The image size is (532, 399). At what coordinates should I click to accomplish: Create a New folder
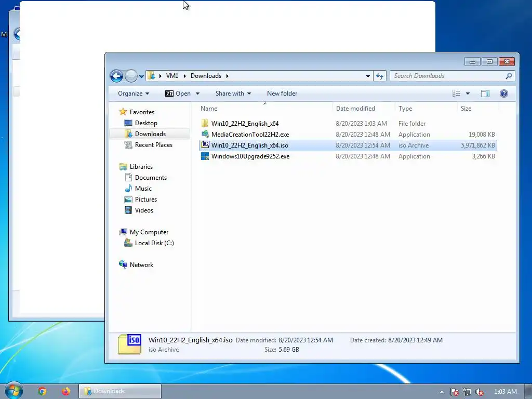click(x=282, y=94)
